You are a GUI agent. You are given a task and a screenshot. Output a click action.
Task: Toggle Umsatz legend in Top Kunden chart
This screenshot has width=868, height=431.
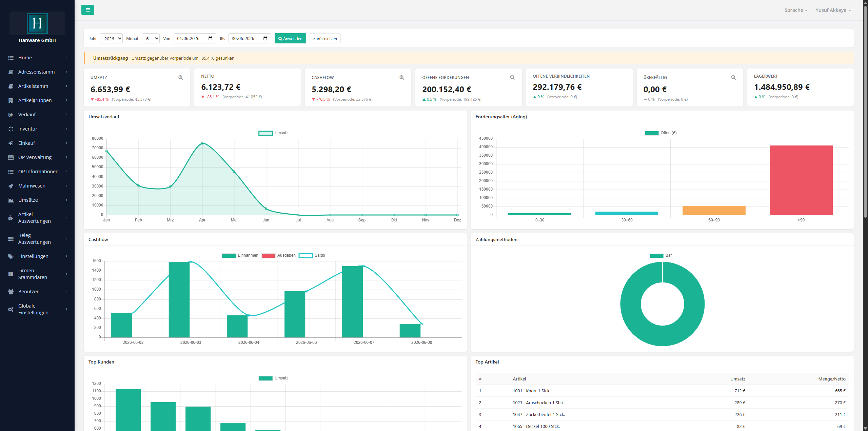tap(273, 378)
